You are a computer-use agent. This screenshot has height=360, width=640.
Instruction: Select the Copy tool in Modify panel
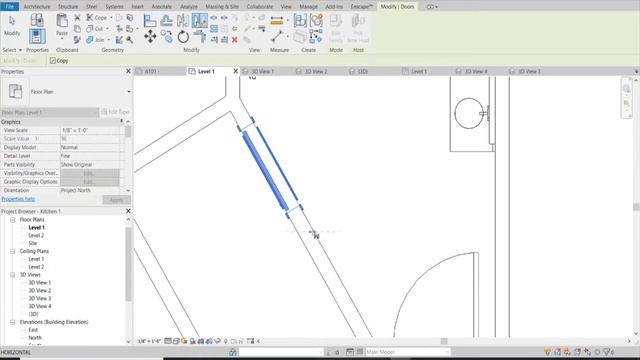point(167,36)
